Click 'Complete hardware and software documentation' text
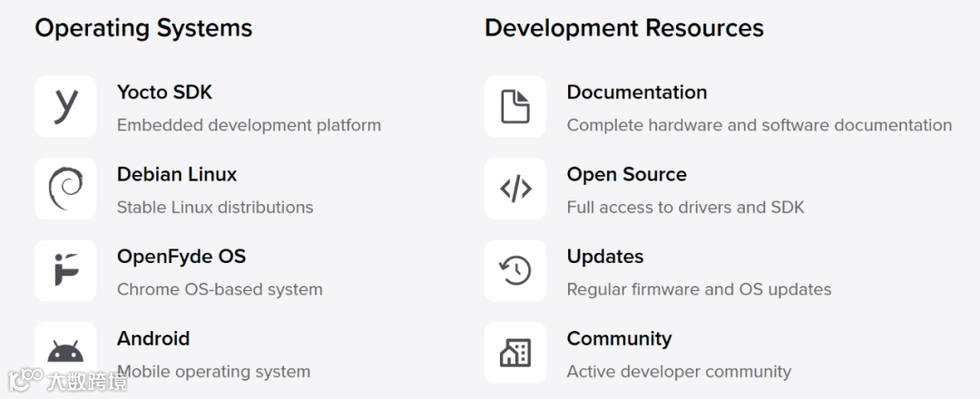The height and width of the screenshot is (399, 980). click(x=759, y=125)
